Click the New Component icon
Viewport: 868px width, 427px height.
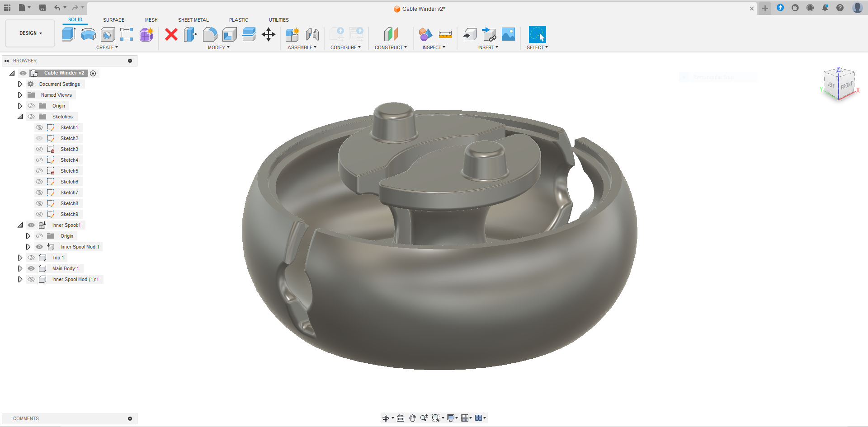click(x=292, y=34)
